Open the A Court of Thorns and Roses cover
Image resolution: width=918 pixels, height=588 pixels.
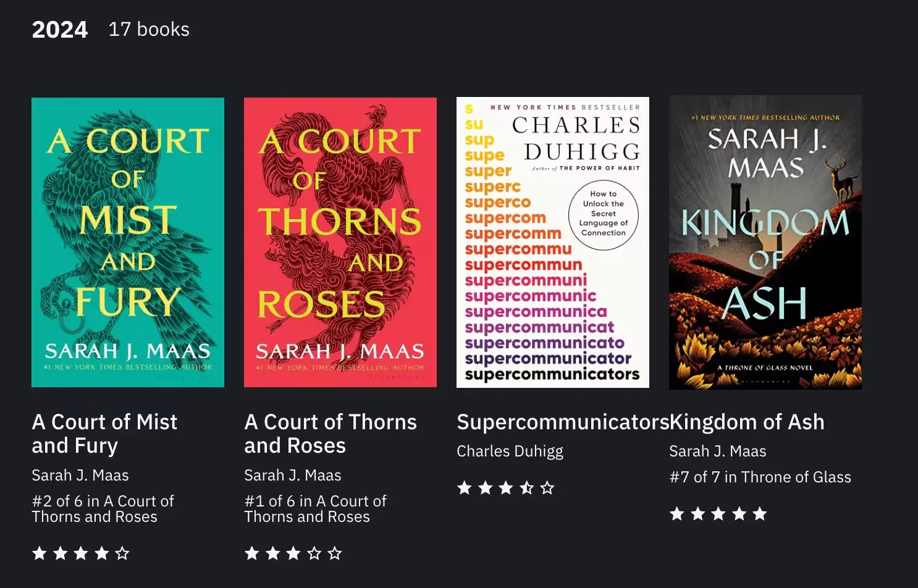pos(340,242)
